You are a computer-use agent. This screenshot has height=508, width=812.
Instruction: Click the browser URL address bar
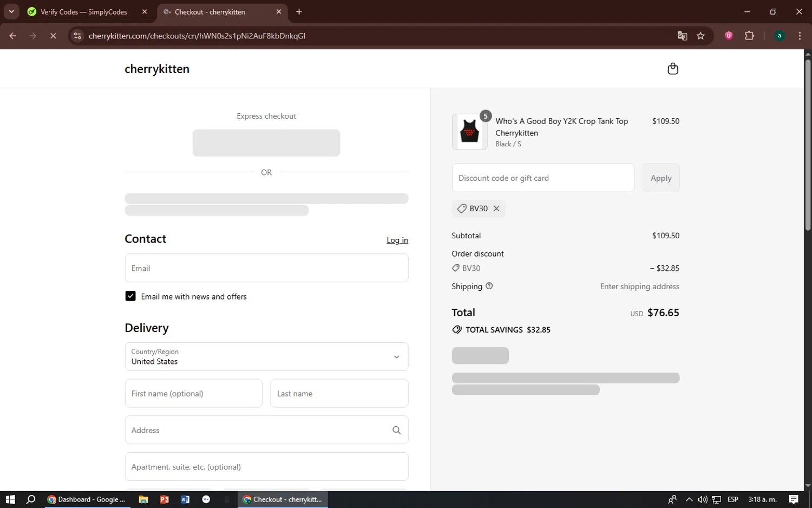coord(379,36)
